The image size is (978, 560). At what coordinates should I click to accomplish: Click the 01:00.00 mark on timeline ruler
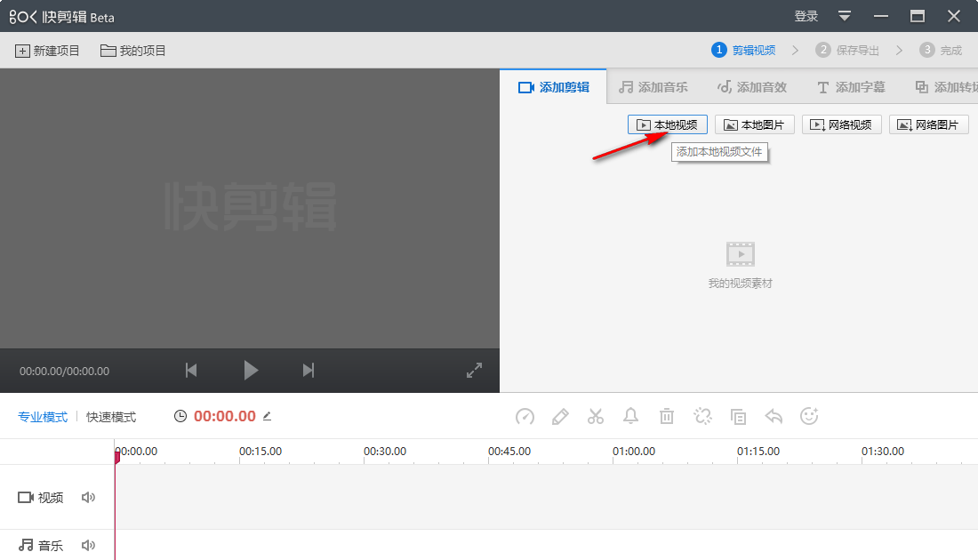634,451
